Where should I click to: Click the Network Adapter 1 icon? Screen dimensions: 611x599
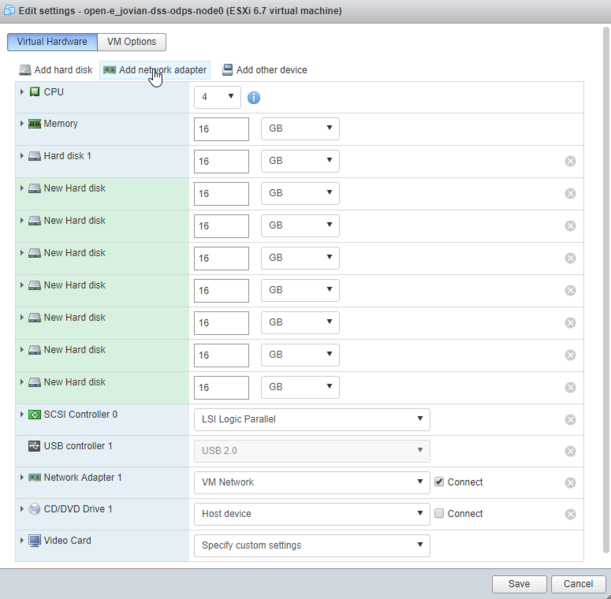tap(35, 477)
